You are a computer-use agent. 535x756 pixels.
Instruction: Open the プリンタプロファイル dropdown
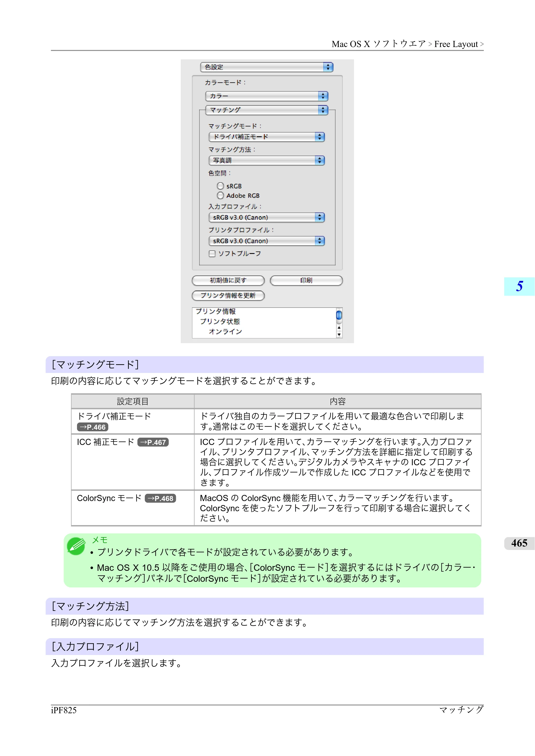coord(267,241)
